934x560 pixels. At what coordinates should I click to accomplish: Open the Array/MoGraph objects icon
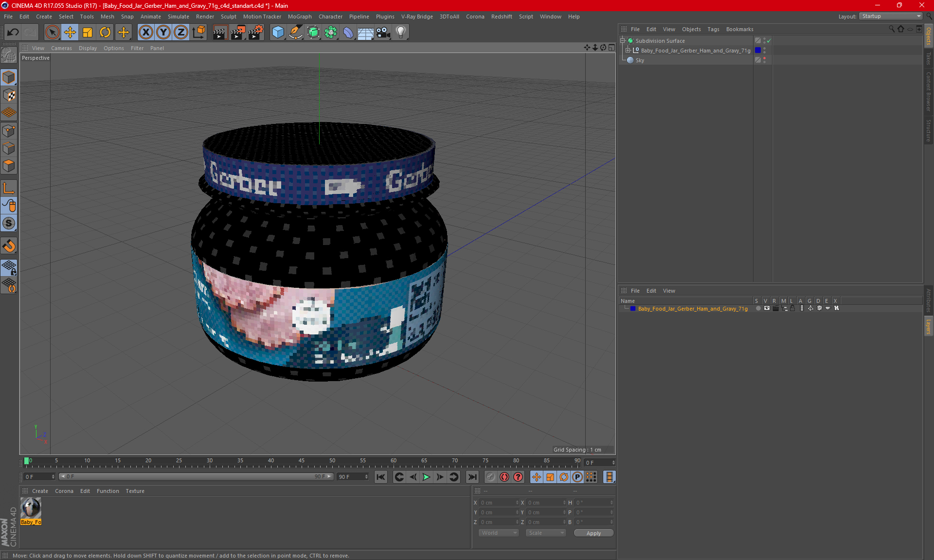(331, 33)
